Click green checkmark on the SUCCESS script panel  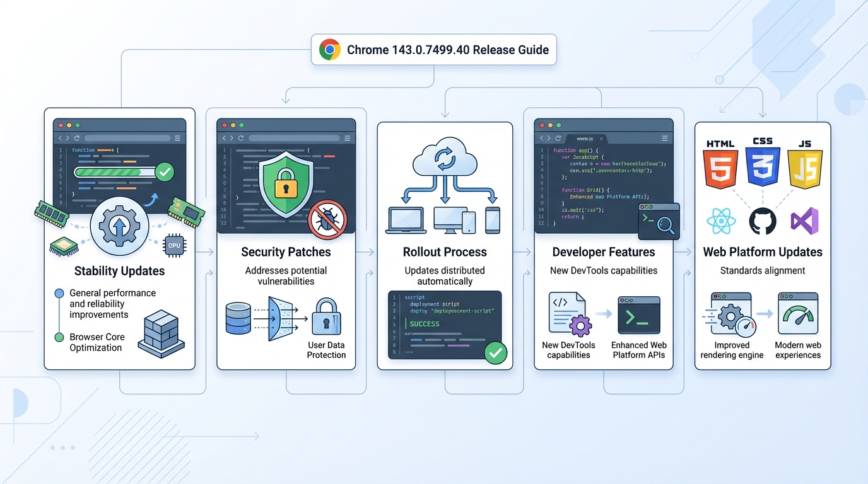(x=495, y=353)
